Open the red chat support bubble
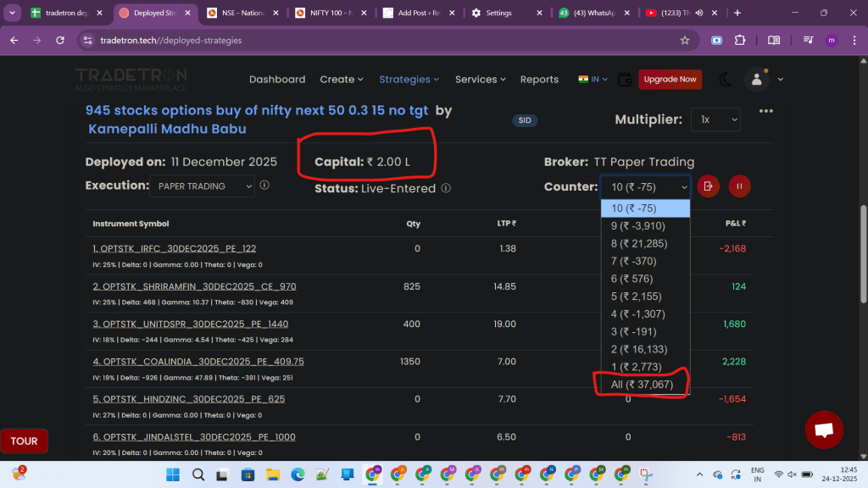This screenshot has height=488, width=868. (823, 430)
